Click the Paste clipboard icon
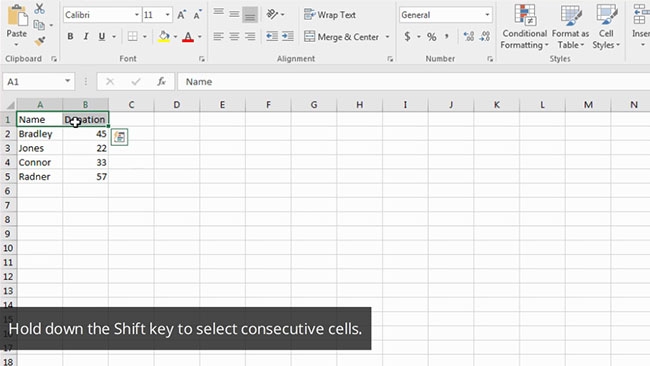 coord(17,16)
